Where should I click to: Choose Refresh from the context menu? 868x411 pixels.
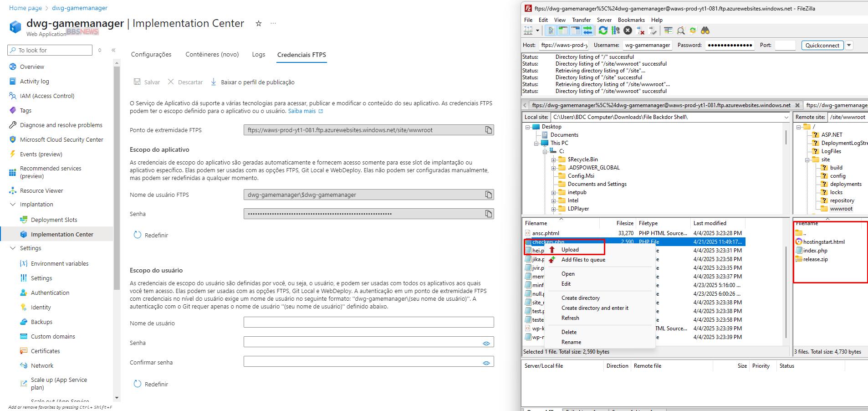(x=570, y=318)
